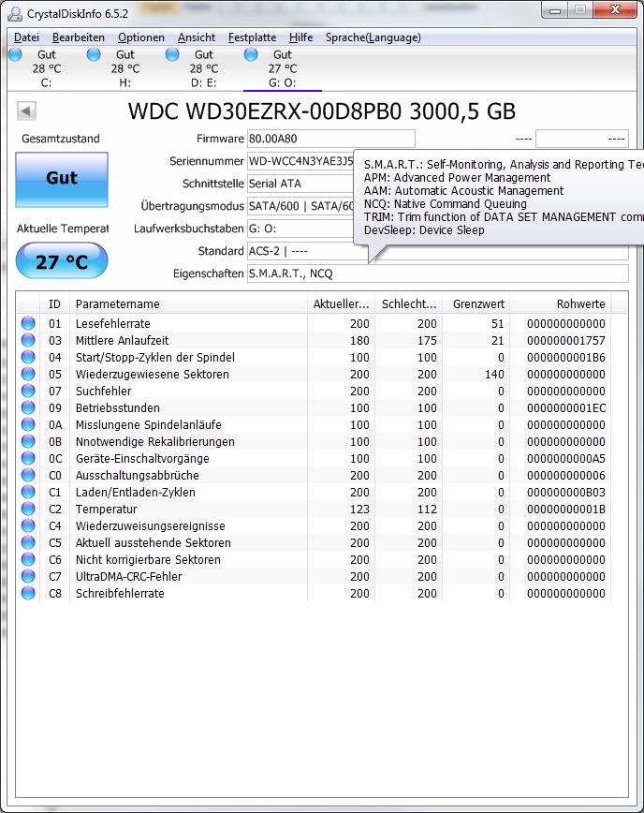Click the status orb of Ausschaltungsabbrüche row
Viewport: 644px width, 813px height.
(x=28, y=475)
